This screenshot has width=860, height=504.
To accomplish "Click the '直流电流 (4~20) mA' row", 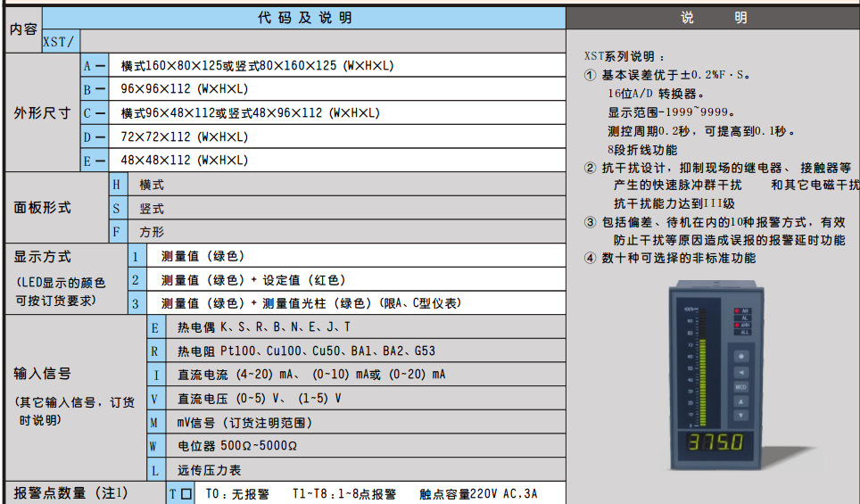I will (365, 376).
